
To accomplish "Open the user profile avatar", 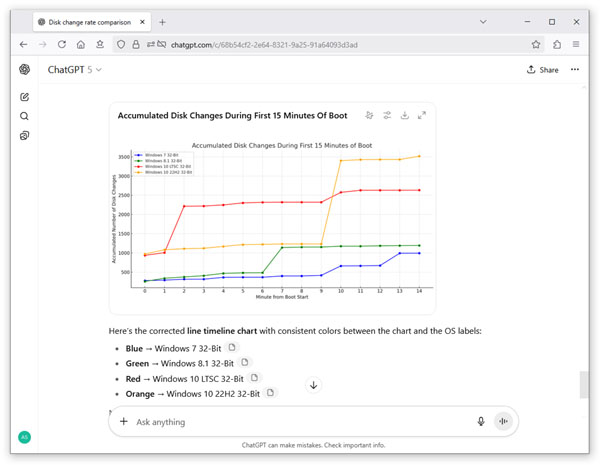I will click(x=24, y=437).
